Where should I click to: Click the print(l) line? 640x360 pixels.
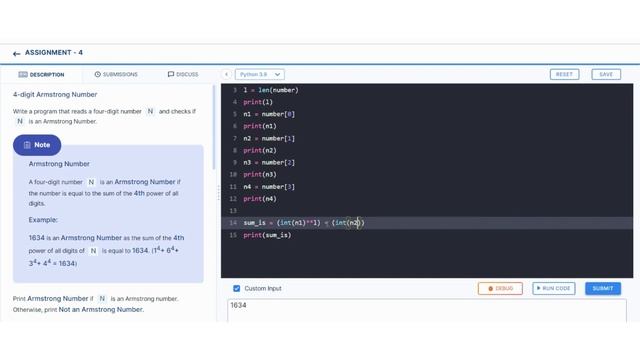[x=258, y=102]
